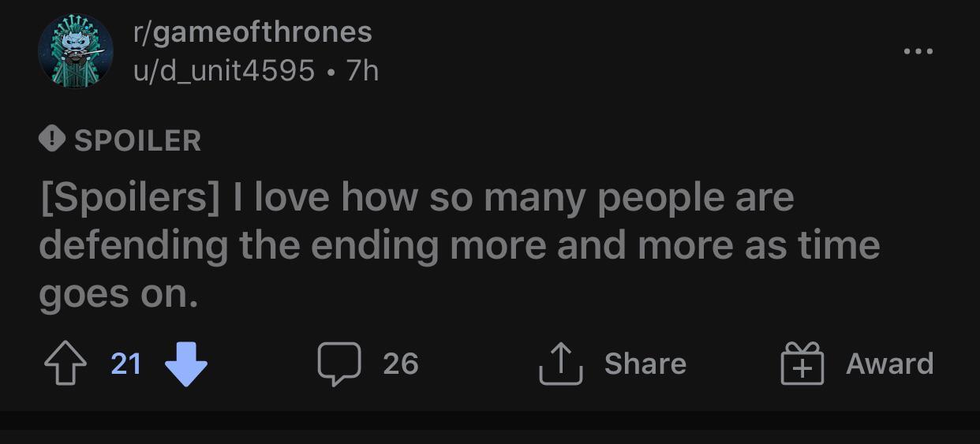Click the share arrow icon
Screen dimensions: 980x444
(x=561, y=364)
